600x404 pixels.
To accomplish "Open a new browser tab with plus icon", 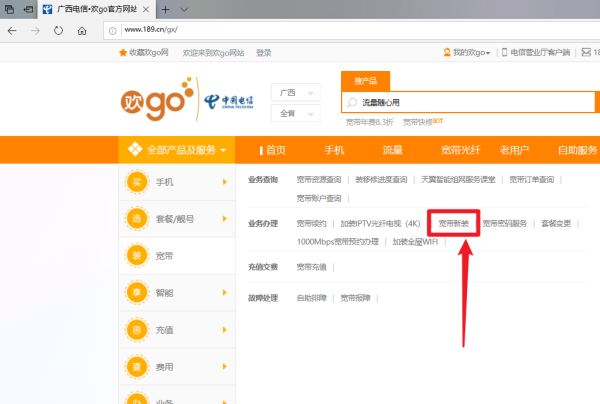I will coord(165,8).
